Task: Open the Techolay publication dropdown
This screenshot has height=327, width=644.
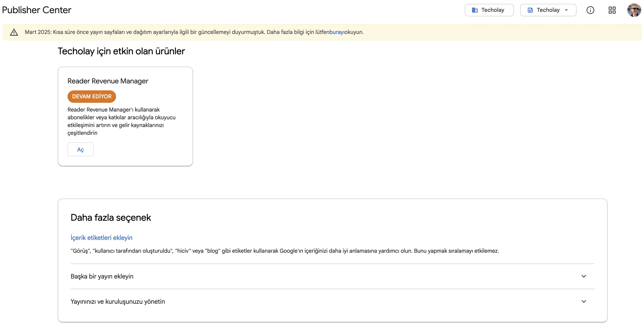Action: tap(548, 10)
